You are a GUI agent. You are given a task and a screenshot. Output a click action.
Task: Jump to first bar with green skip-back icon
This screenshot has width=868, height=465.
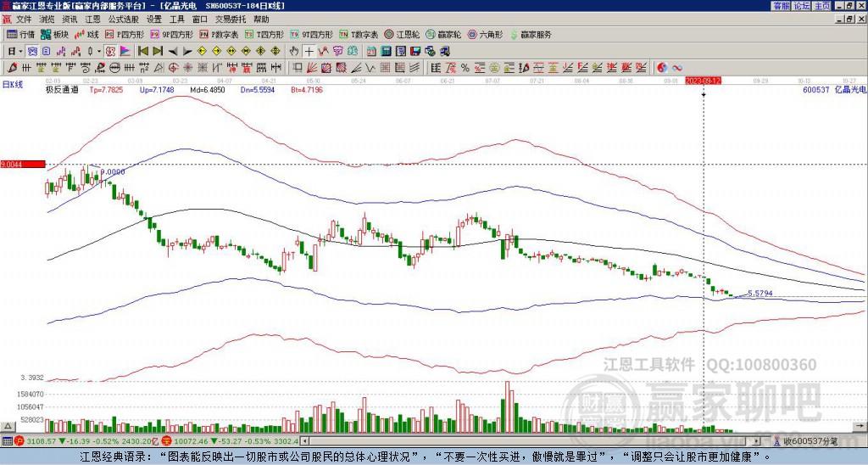pos(142,52)
